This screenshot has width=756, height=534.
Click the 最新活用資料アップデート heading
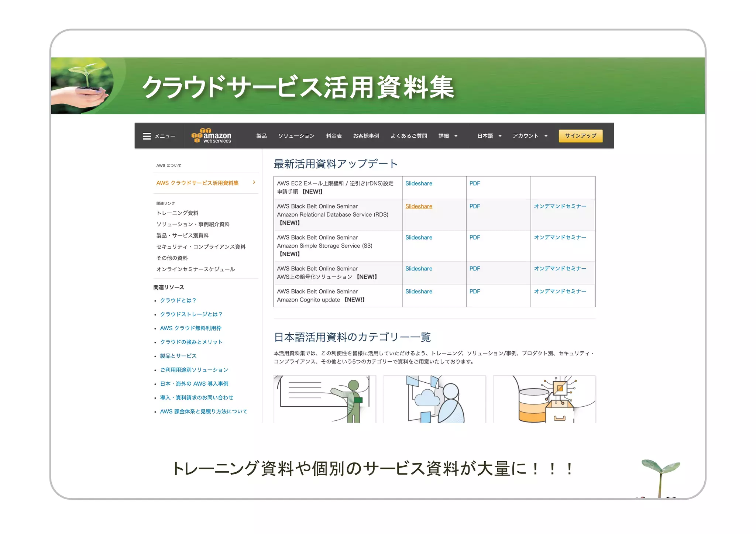coord(336,164)
